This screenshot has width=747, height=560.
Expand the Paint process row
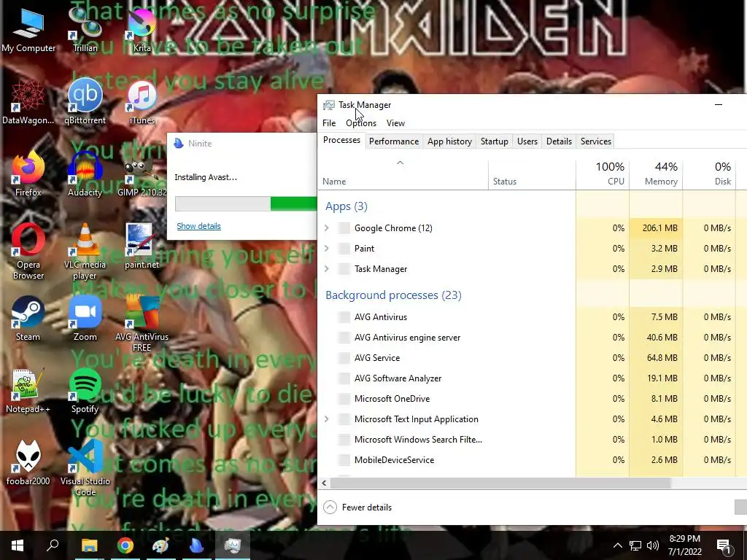327,249
